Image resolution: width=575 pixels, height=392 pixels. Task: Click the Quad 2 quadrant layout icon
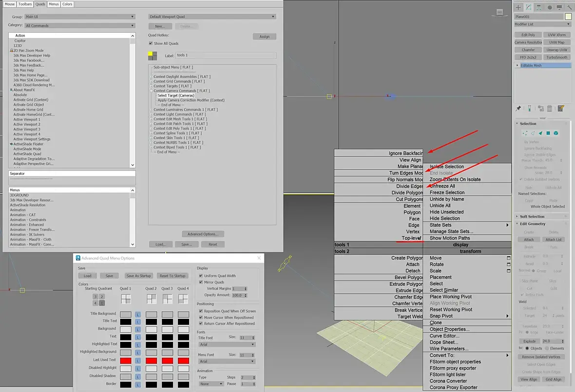pos(152,299)
